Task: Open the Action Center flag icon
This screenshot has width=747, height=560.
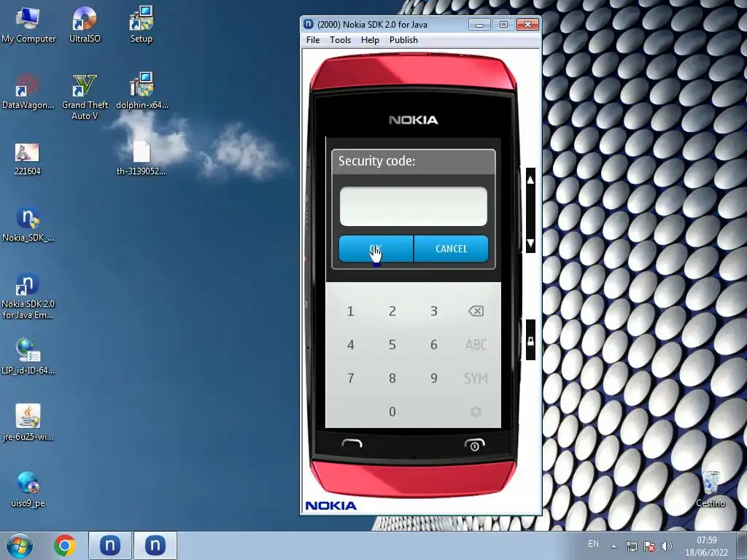Action: point(649,546)
